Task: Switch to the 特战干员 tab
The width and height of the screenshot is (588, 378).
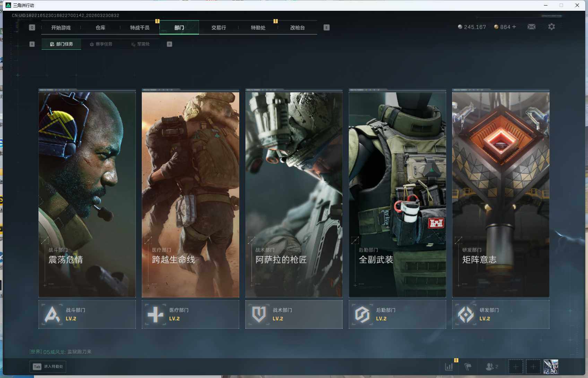Action: pyautogui.click(x=140, y=27)
